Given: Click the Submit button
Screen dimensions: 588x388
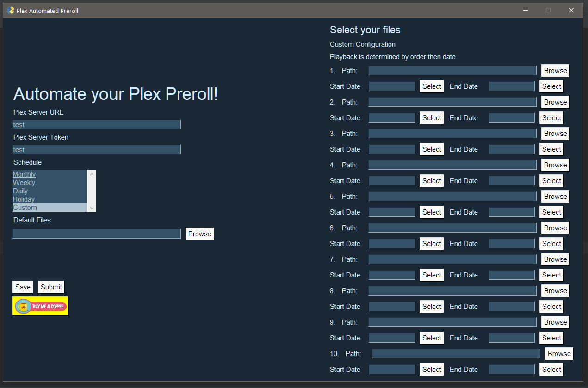Looking at the screenshot, I should (51, 287).
